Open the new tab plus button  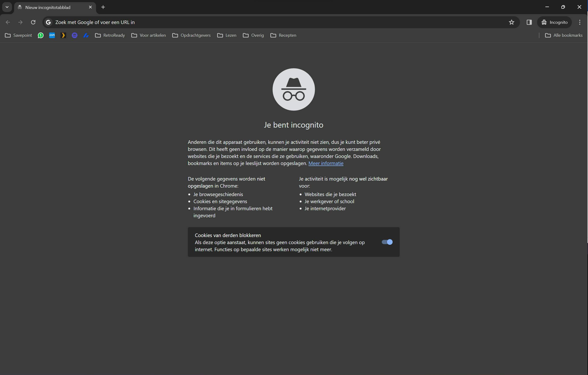103,7
